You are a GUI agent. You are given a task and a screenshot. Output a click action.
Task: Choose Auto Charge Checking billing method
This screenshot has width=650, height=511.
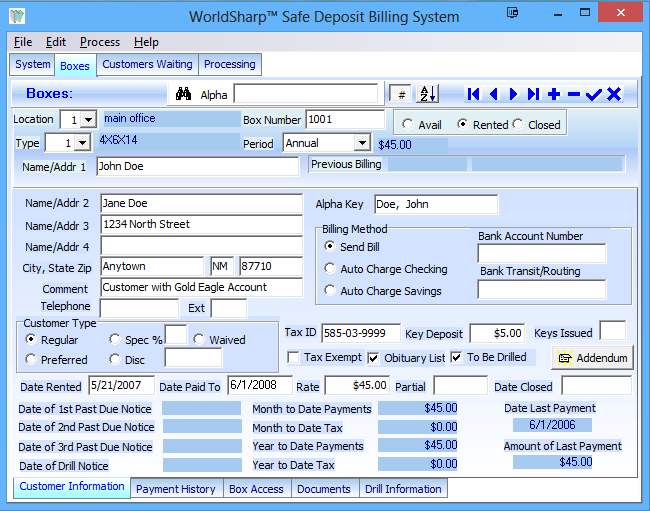pyautogui.click(x=331, y=268)
